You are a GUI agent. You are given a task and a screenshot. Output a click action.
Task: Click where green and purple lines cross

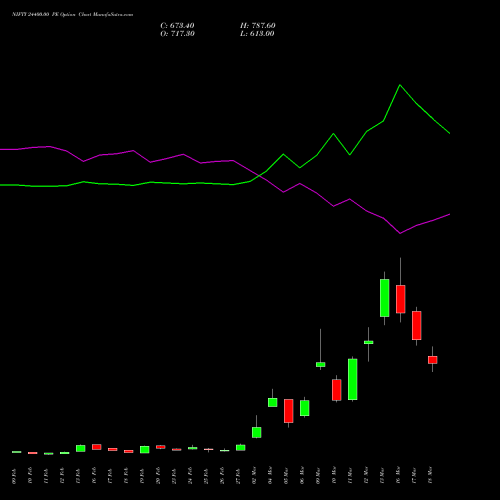point(259,175)
